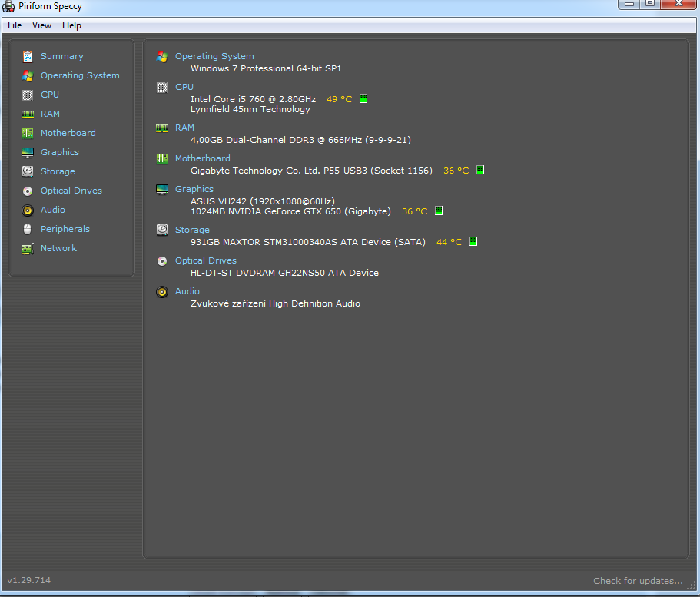The image size is (700, 597).
Task: Click the Audio speaker icon in summary panel
Action: pyautogui.click(x=162, y=292)
